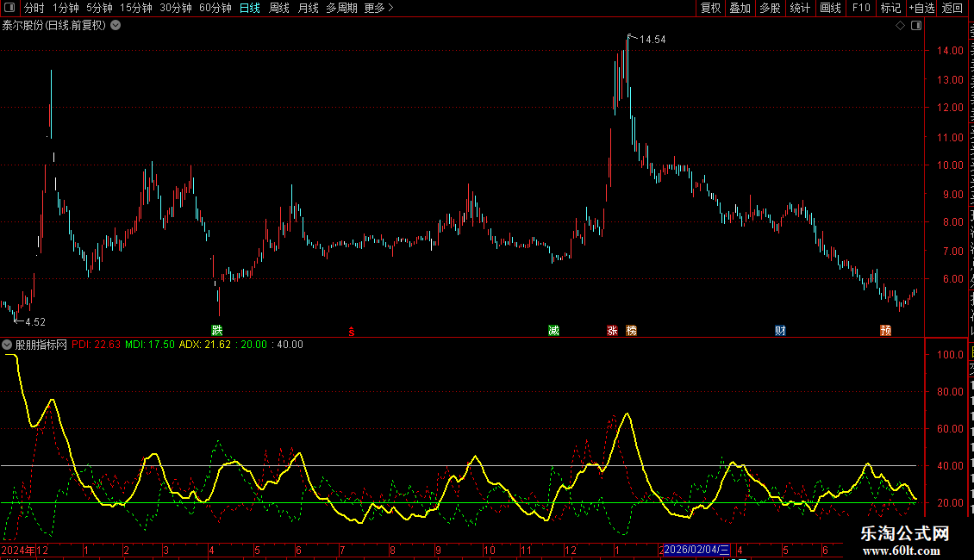Select the 5分钟 period
Viewport: 974px width, 560px height.
(99, 8)
